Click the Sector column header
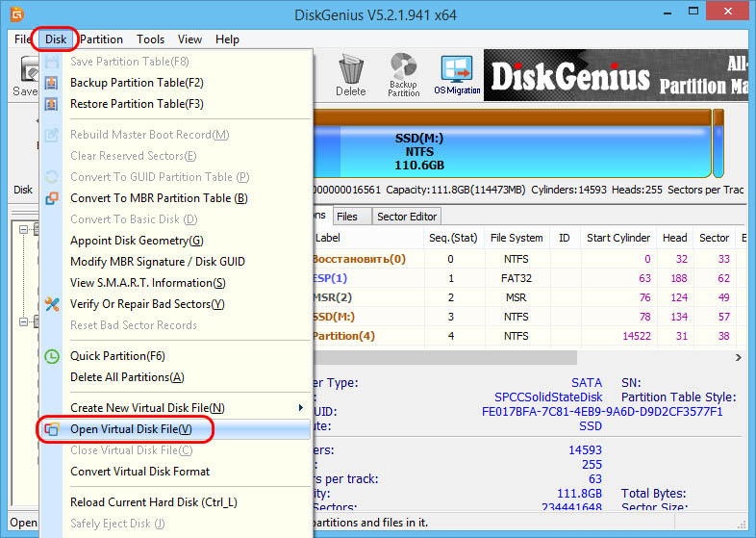Viewport: 756px width, 538px height. click(x=714, y=238)
